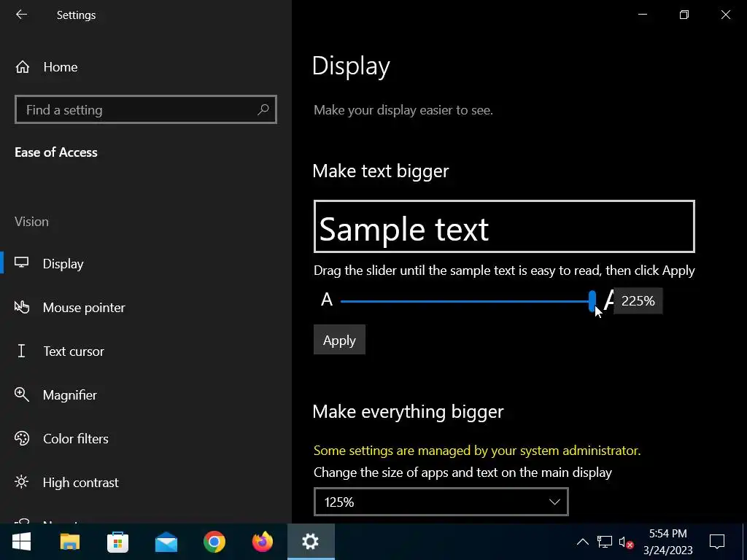This screenshot has width=747, height=560.
Task: Launch Google Chrome from taskbar
Action: pyautogui.click(x=214, y=542)
